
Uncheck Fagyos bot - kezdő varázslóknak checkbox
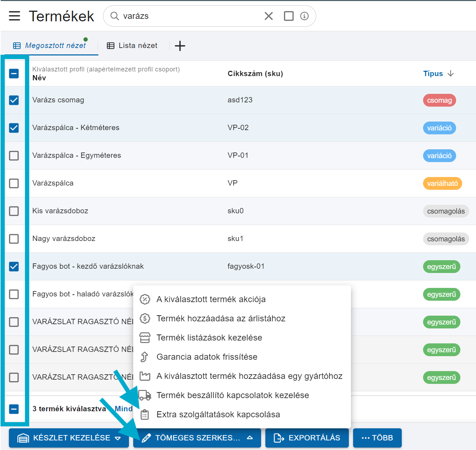pos(14,267)
